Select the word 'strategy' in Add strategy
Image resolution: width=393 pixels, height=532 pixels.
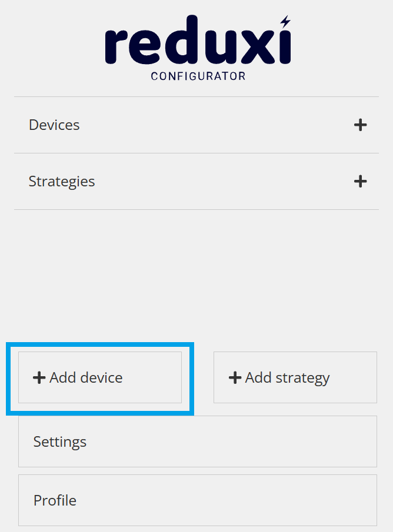point(301,378)
